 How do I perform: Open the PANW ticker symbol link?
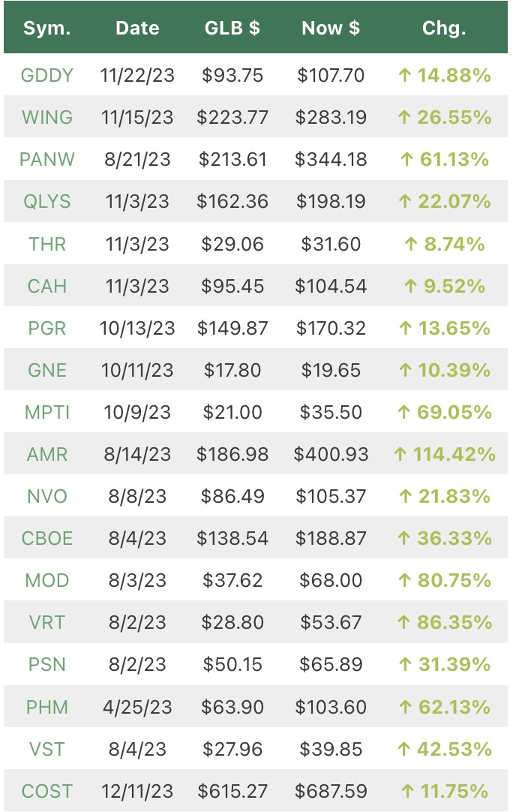point(47,160)
